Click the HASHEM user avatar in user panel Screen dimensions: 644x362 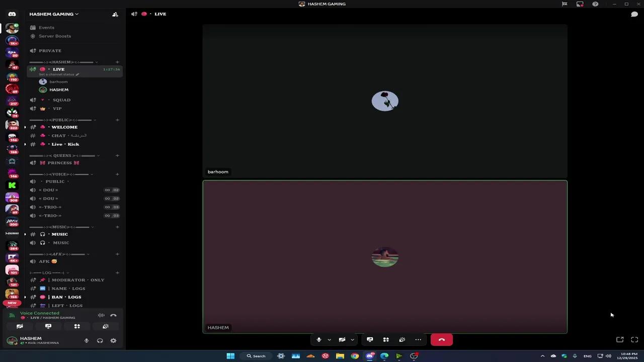pos(12,341)
